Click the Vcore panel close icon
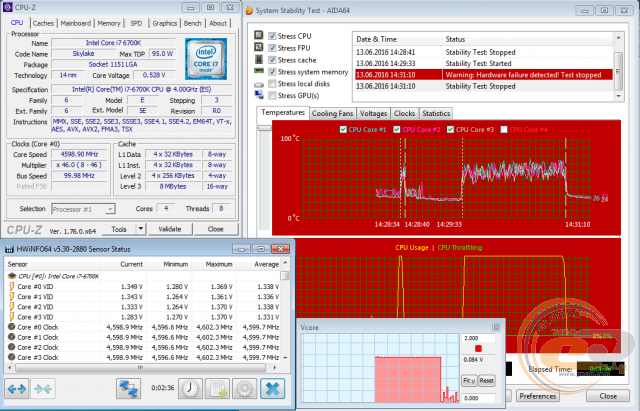The image size is (640, 411). click(x=496, y=327)
